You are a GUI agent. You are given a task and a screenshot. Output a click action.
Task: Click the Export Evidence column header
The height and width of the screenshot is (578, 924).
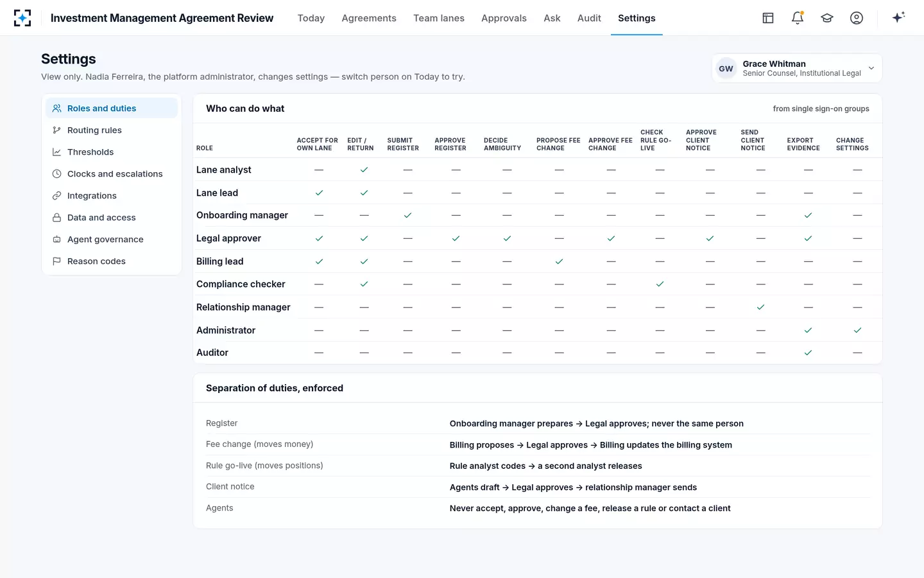(x=803, y=144)
